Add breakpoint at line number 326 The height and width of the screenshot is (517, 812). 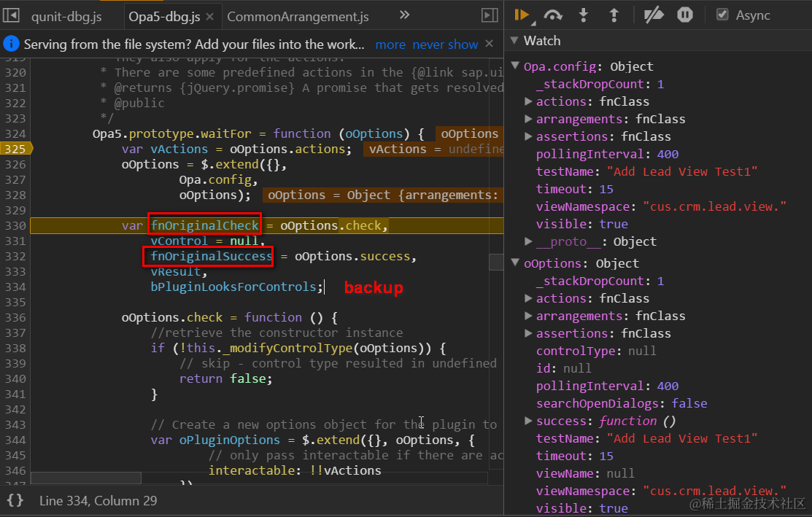click(15, 164)
